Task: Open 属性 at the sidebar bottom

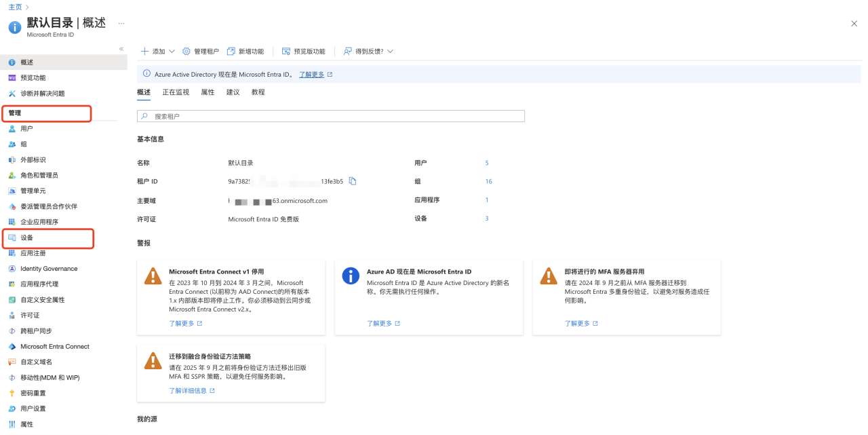Action: pyautogui.click(x=26, y=425)
